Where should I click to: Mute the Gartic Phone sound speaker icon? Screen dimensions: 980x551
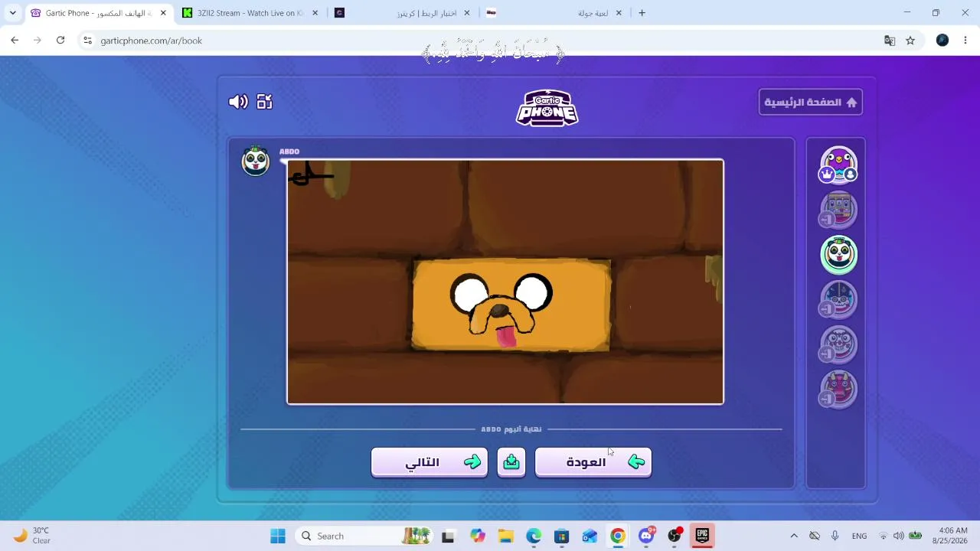coord(238,102)
